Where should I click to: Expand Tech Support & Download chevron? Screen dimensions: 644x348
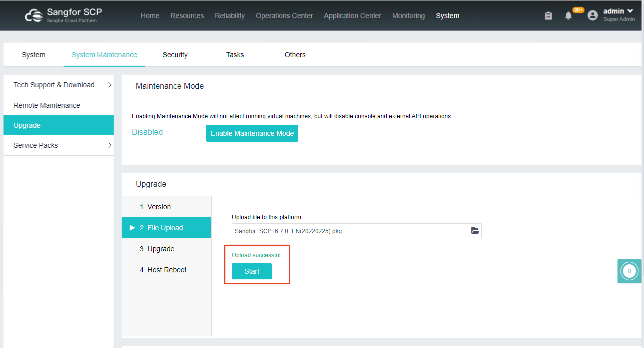(x=110, y=85)
